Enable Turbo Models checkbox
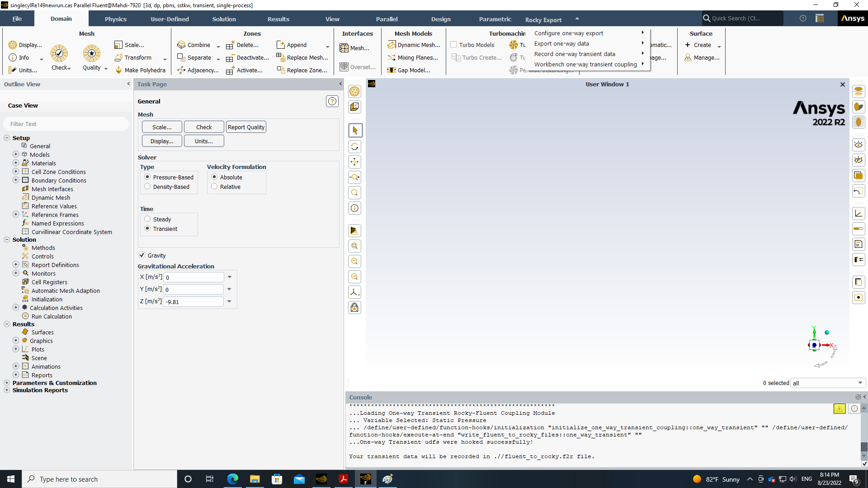Image resolution: width=868 pixels, height=488 pixels. click(x=453, y=45)
